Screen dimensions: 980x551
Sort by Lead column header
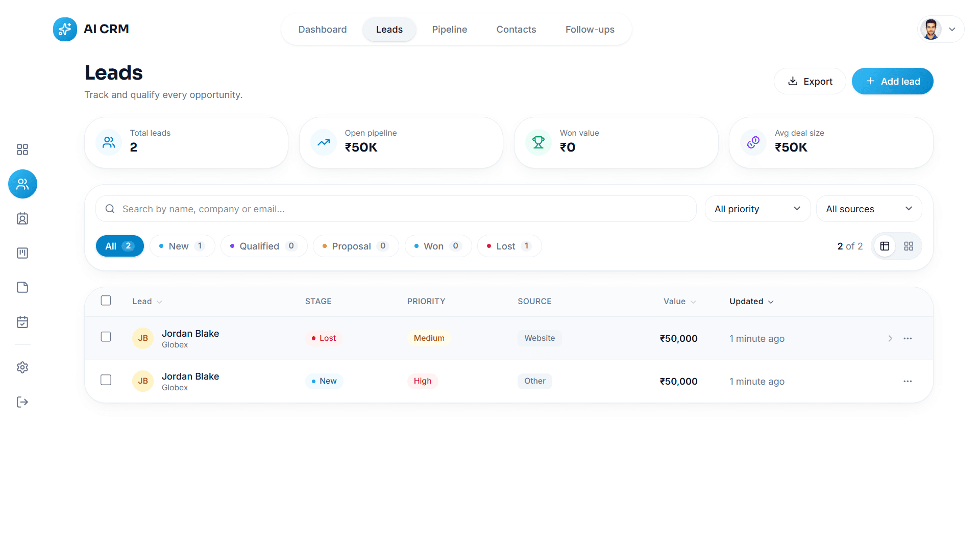[147, 302]
